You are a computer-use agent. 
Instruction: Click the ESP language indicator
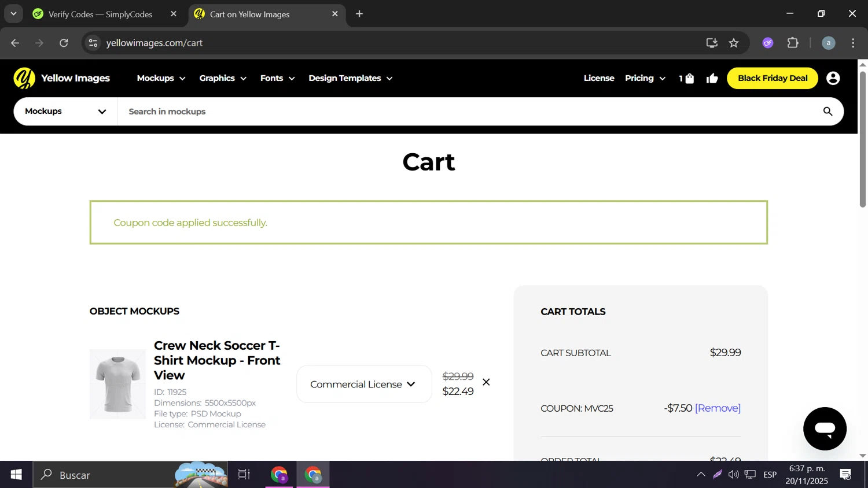click(770, 475)
